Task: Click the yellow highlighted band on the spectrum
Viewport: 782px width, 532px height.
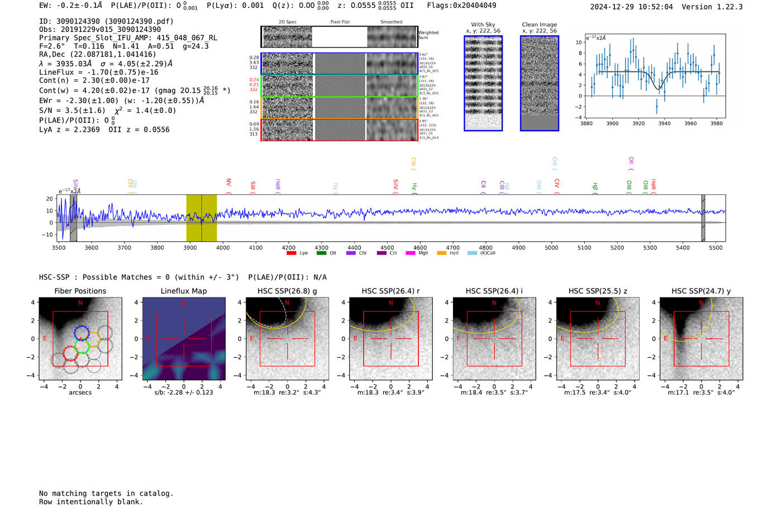Action: [x=202, y=218]
